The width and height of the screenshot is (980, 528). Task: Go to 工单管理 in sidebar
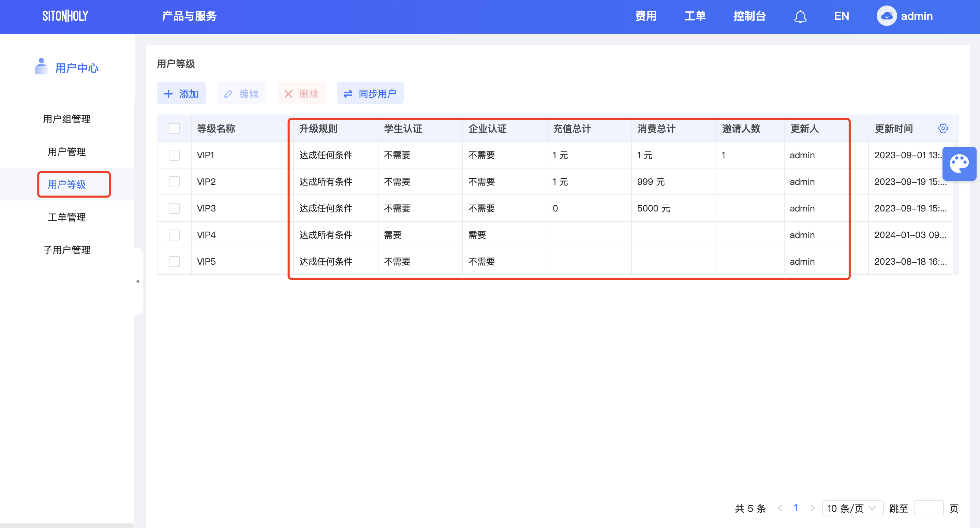[66, 217]
